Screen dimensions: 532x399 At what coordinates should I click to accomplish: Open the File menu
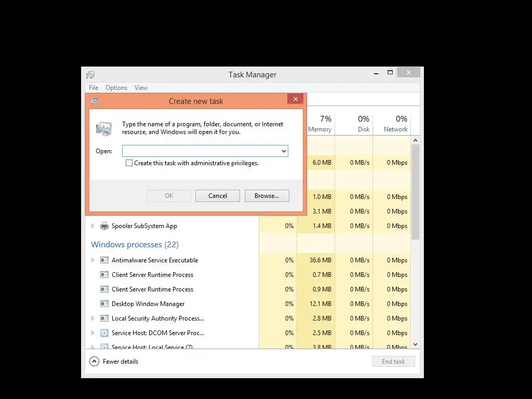(94, 87)
